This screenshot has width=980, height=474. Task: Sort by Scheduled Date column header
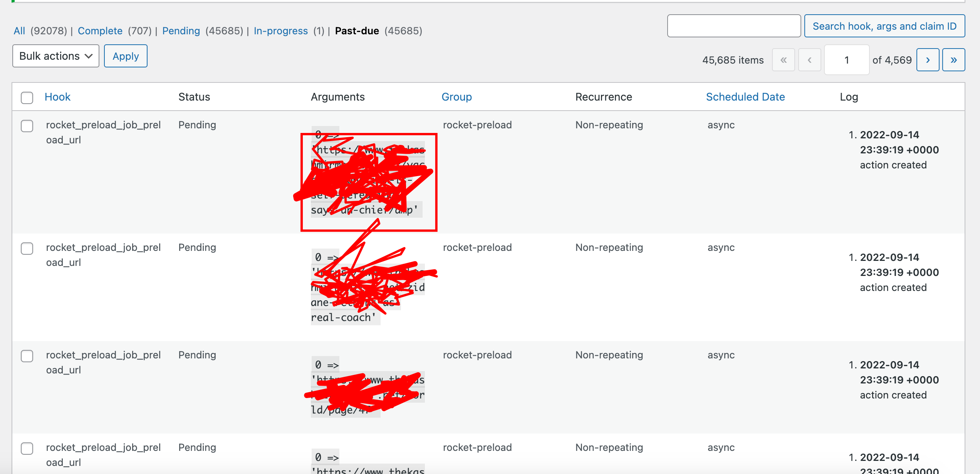coord(745,97)
